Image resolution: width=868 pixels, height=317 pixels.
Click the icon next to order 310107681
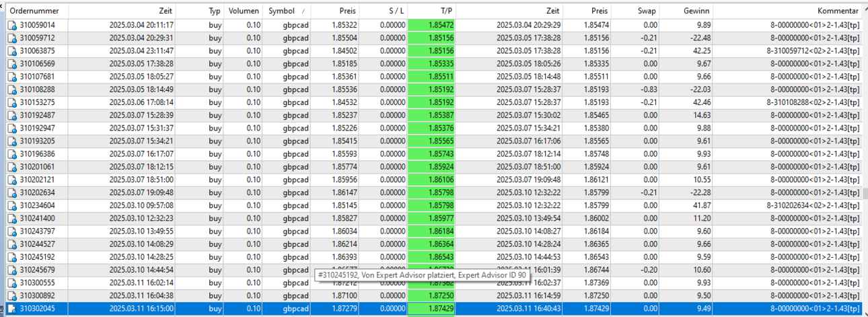[x=12, y=77]
